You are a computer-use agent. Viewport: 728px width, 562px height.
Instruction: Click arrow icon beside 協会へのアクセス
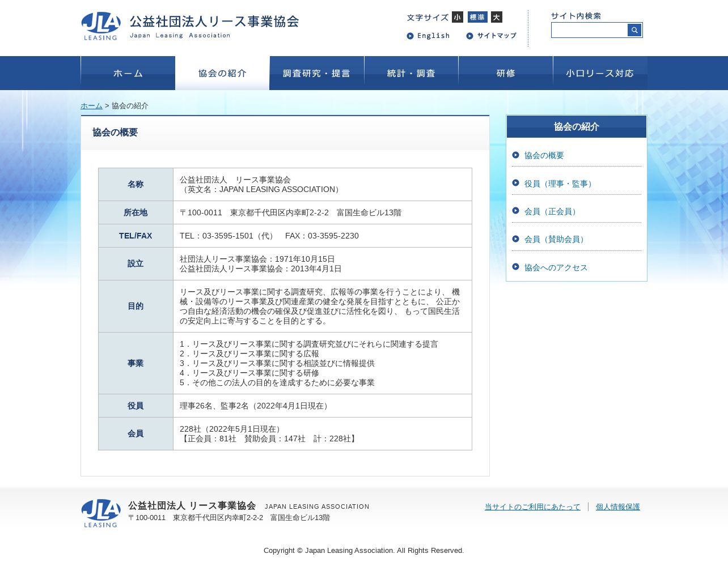tap(515, 266)
